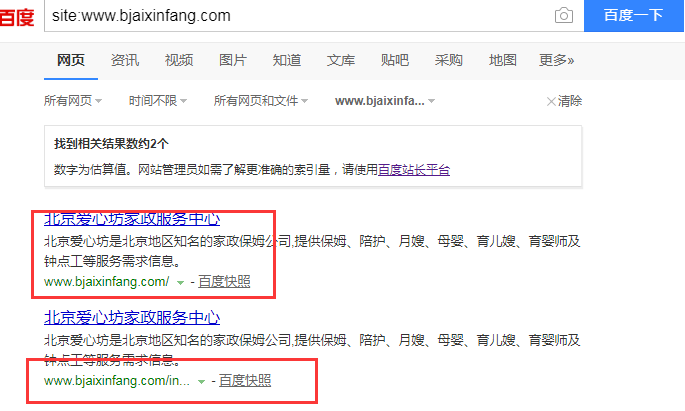Select the 采购 tab
The image size is (685, 411).
pyautogui.click(x=449, y=60)
